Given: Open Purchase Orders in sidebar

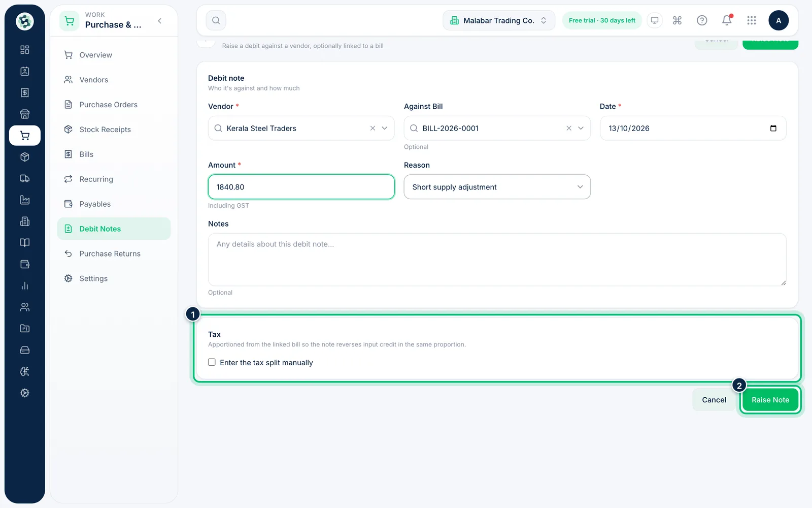Looking at the screenshot, I should [x=114, y=105].
